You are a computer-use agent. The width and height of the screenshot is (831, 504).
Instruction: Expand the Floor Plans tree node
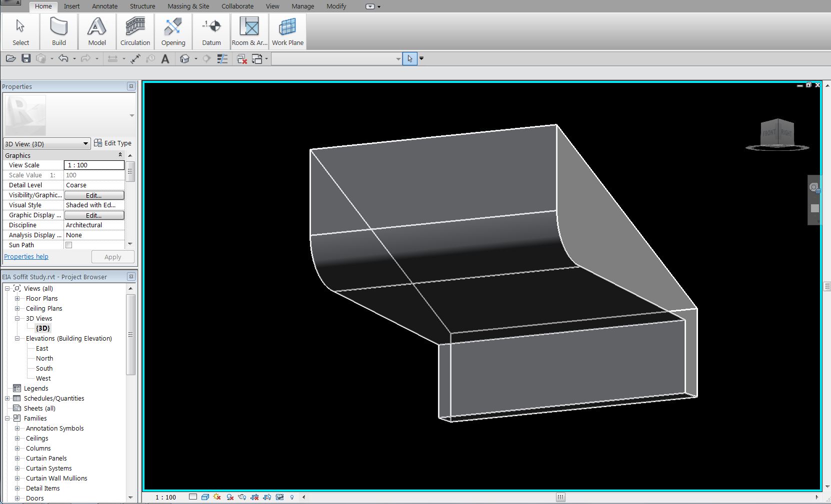point(17,299)
